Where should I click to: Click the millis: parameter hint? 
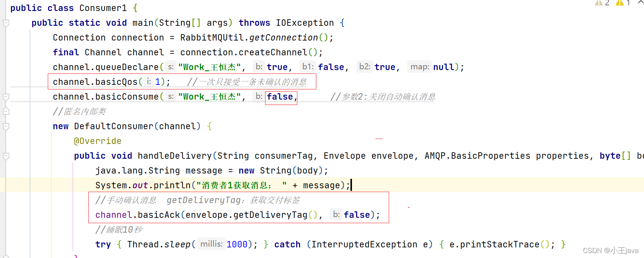211,244
